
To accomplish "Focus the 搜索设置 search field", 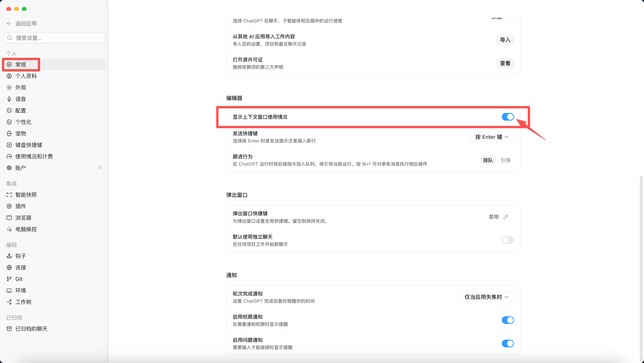I will coord(54,38).
